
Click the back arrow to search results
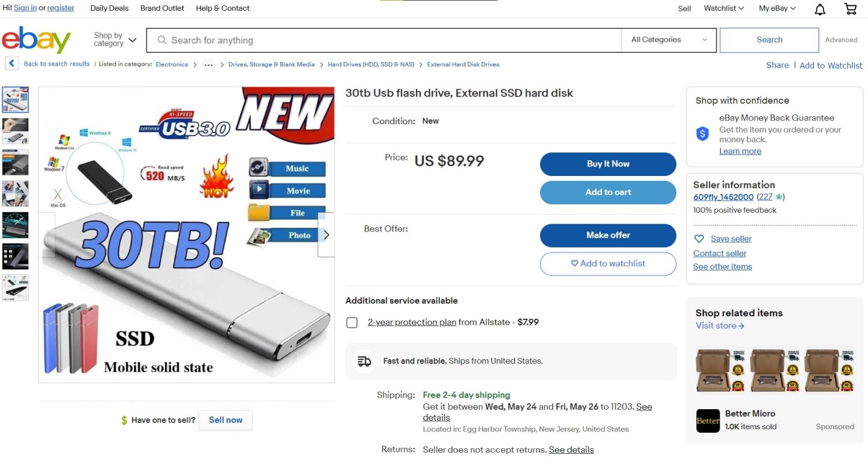point(11,63)
